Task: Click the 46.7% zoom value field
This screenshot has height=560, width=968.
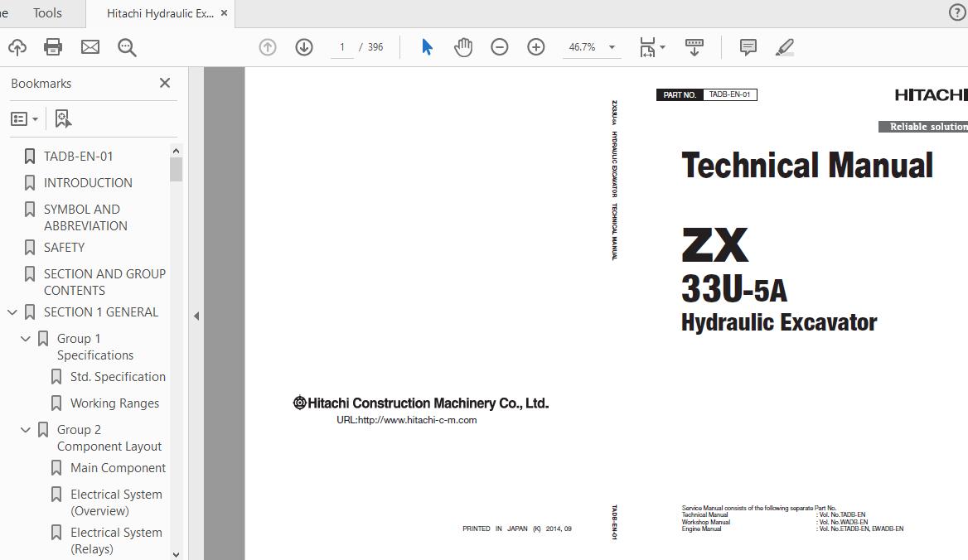Action: pos(582,47)
